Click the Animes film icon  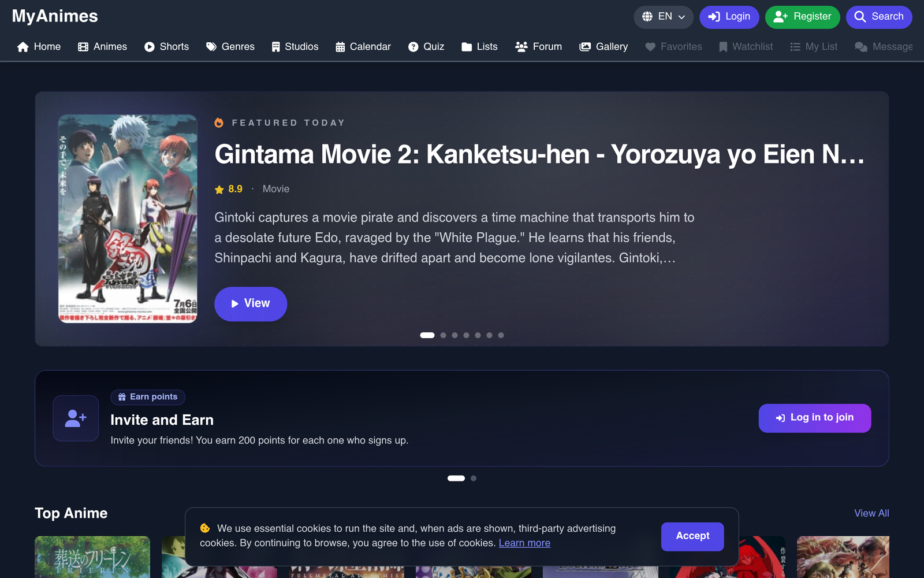83,47
